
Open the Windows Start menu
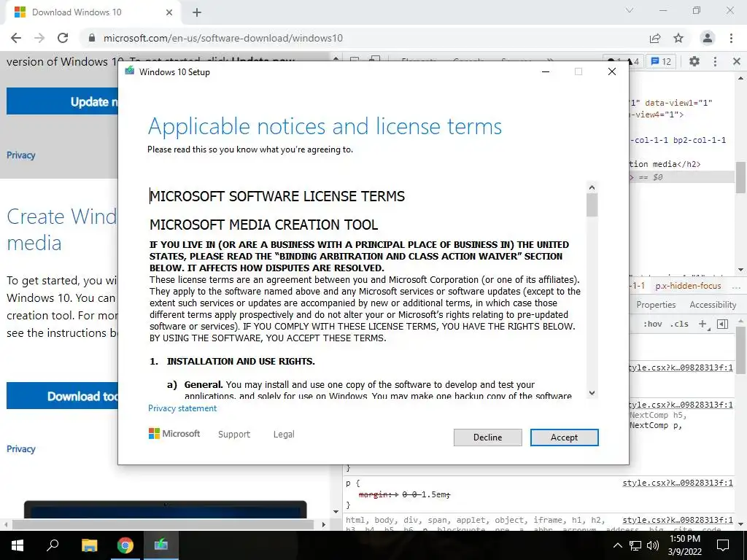click(18, 545)
